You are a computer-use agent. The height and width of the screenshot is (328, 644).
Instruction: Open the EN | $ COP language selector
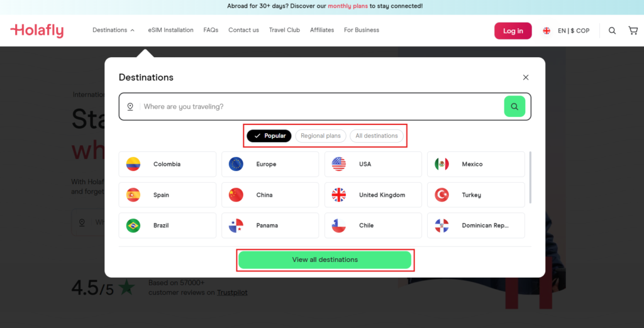coord(574,31)
